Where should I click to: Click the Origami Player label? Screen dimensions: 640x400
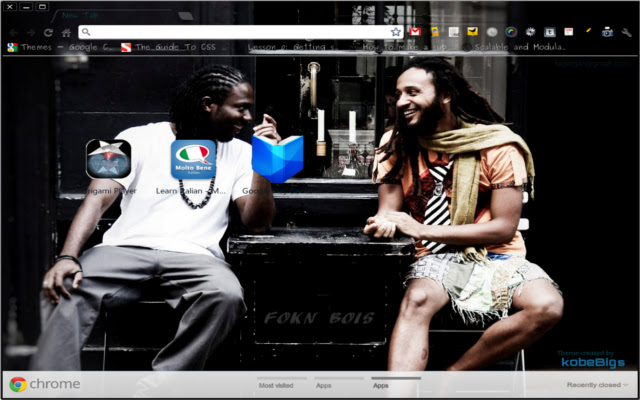(109, 191)
